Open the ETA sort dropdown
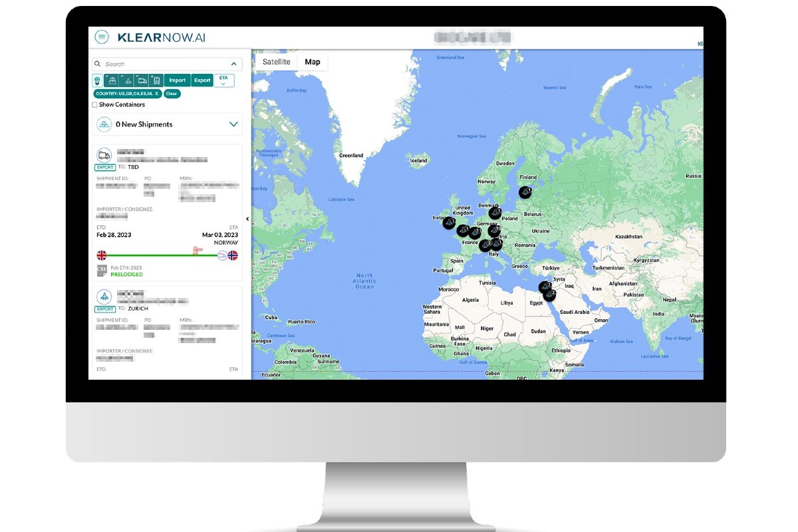Screen dimensions: 798x532 coord(223,80)
